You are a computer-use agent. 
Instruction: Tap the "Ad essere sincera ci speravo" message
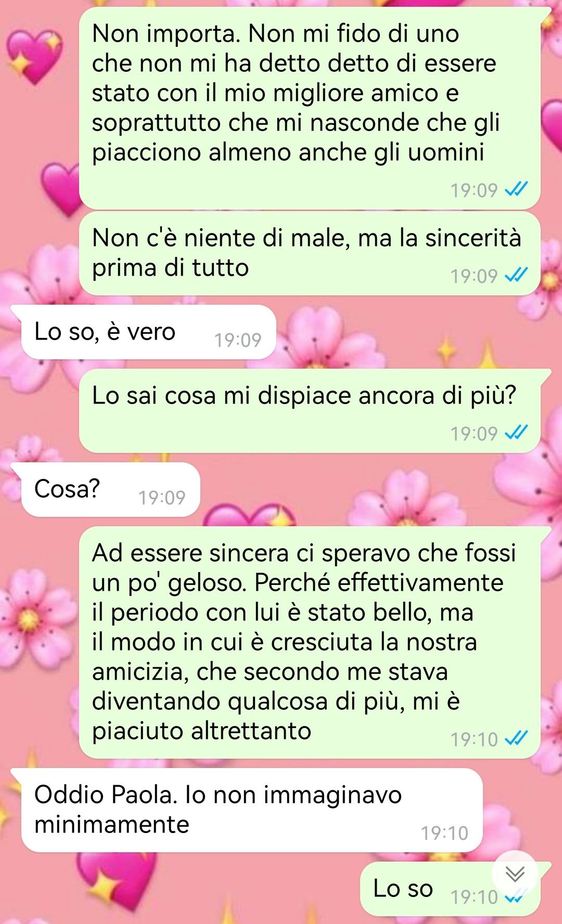point(310,642)
